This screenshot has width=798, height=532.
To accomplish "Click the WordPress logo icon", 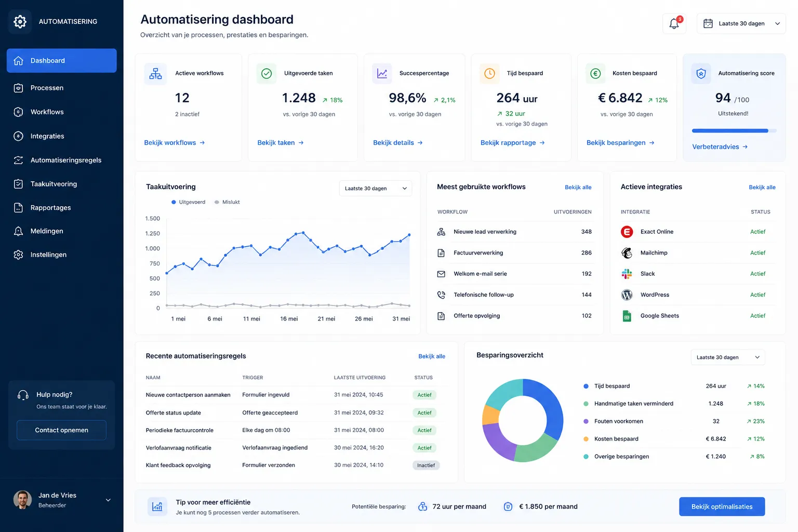I will coord(627,295).
